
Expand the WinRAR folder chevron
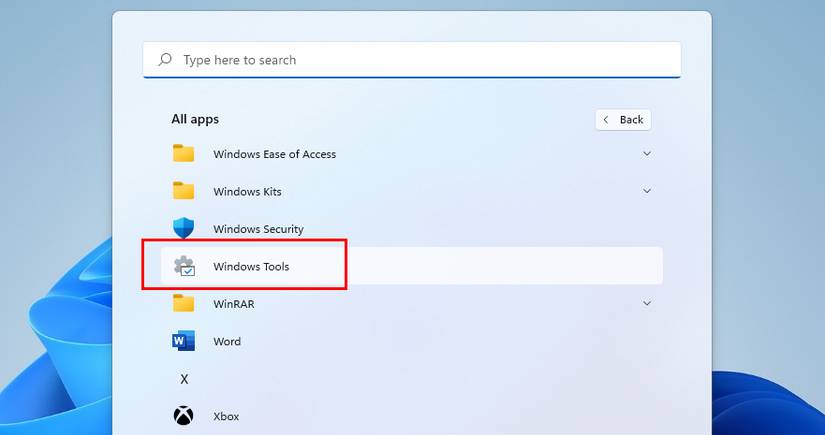(x=647, y=304)
